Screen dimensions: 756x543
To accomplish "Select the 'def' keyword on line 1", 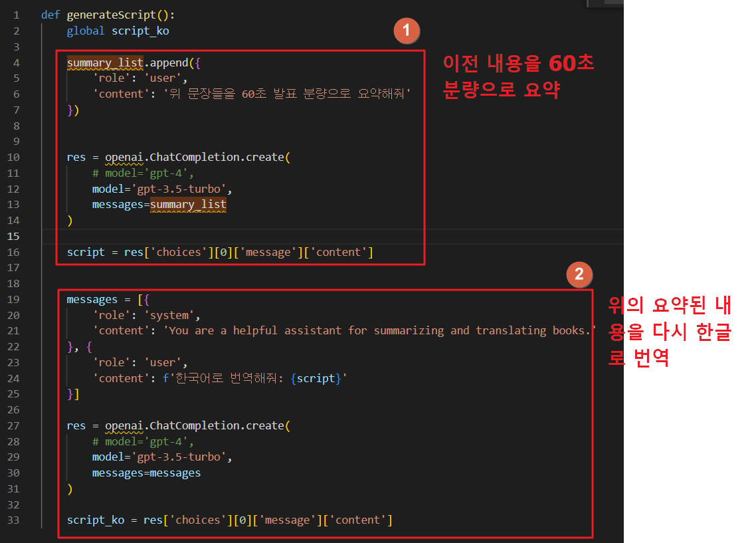I will tap(50, 15).
